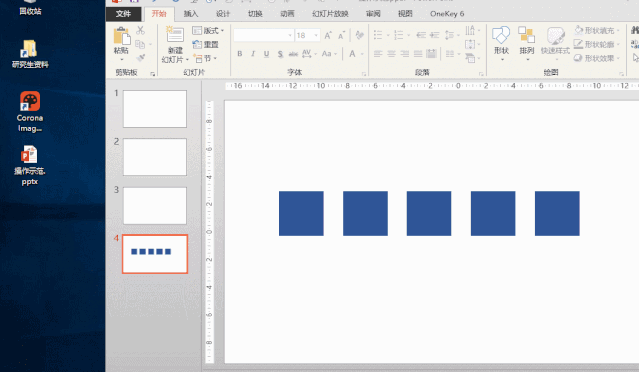Open clipboard group dialog launcher

[153, 74]
